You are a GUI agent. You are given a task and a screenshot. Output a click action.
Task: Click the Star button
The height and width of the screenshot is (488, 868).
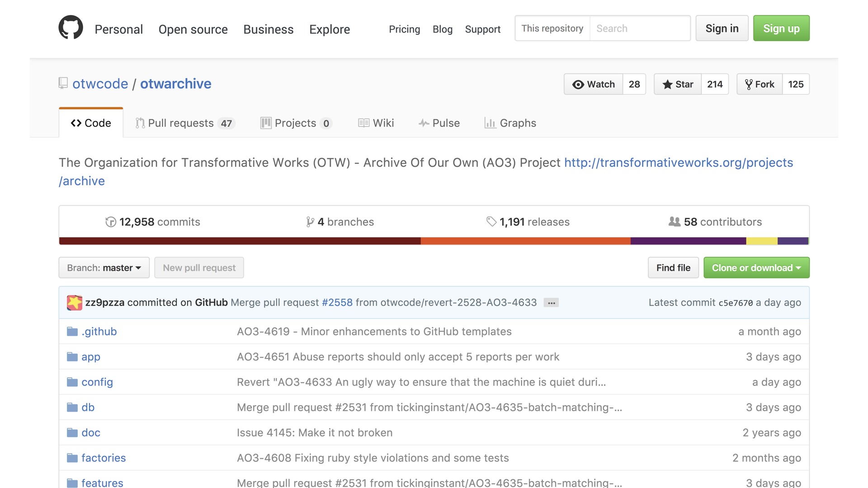[678, 84]
